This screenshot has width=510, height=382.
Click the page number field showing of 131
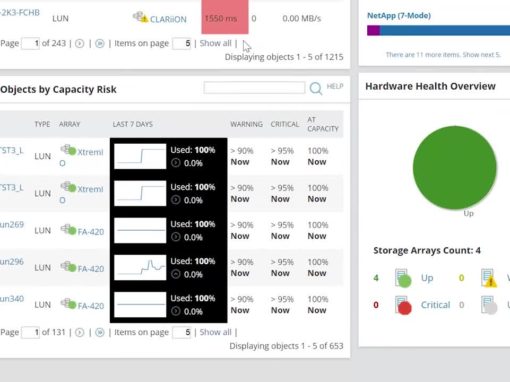pyautogui.click(x=31, y=332)
